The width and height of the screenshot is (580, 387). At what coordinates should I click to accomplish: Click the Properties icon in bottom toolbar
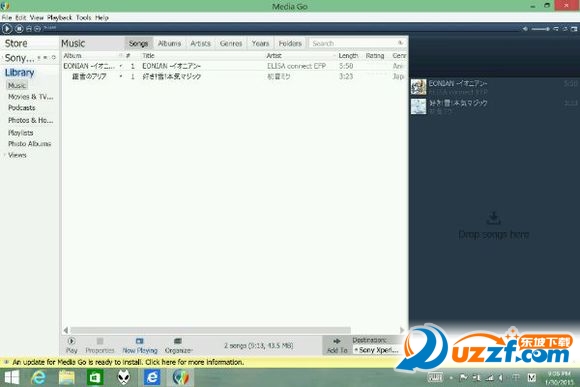(100, 341)
